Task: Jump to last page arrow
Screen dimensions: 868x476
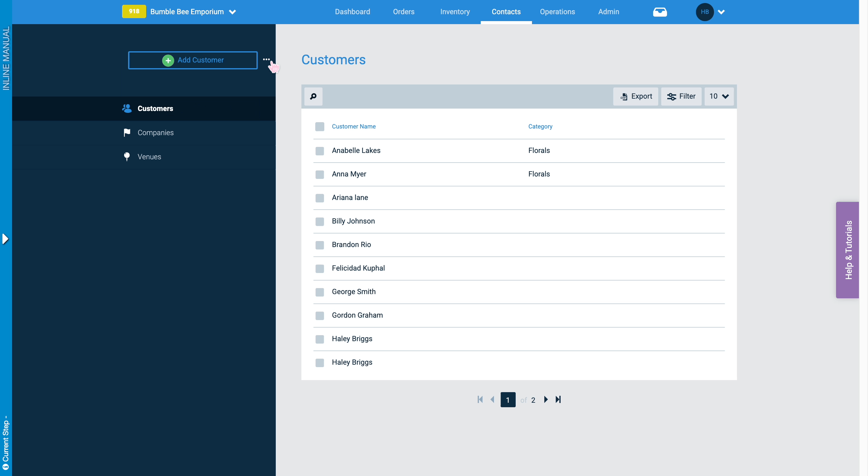Action: click(x=558, y=399)
